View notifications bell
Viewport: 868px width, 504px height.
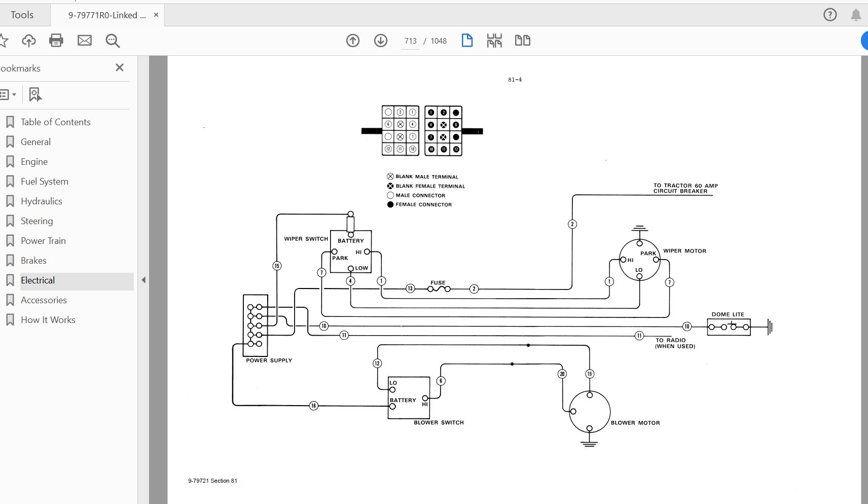pyautogui.click(x=856, y=15)
